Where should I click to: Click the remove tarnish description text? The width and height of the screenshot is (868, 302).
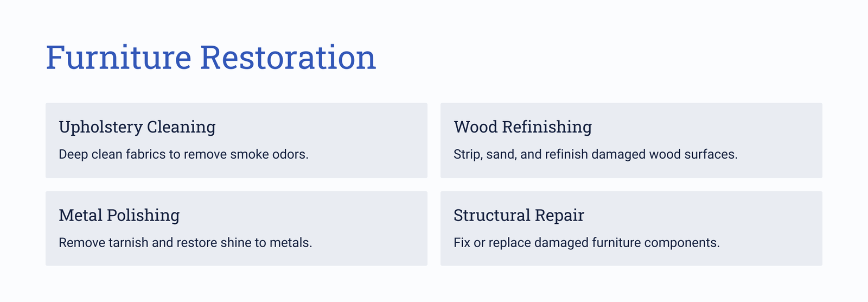[185, 242]
